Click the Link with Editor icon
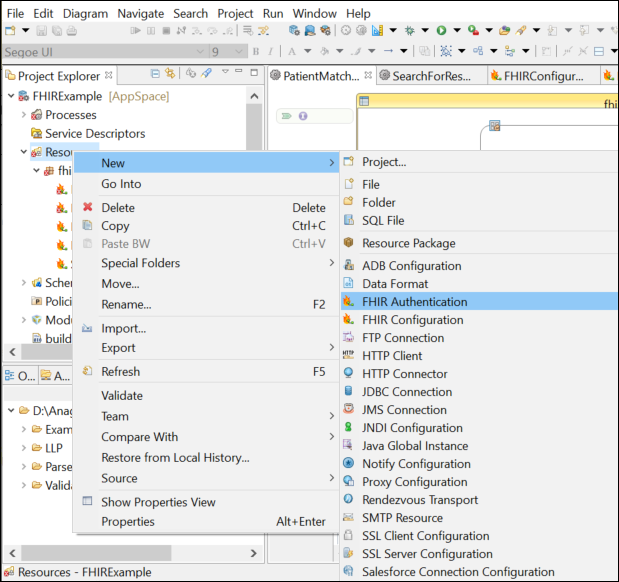Viewport: 619px width, 582px height. click(x=170, y=74)
